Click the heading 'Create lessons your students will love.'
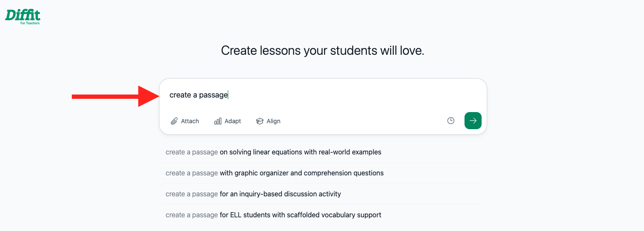Image resolution: width=644 pixels, height=231 pixels. click(323, 51)
